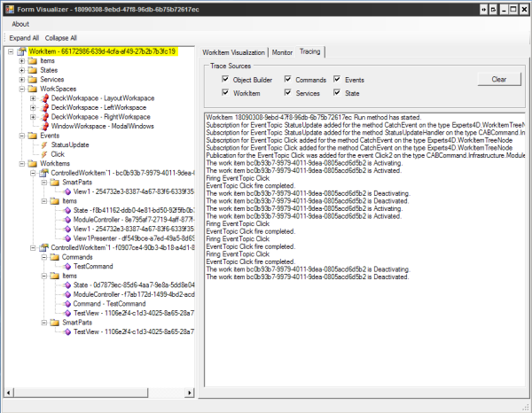
Task: Toggle the Commands trace source checkbox
Action: [x=287, y=79]
